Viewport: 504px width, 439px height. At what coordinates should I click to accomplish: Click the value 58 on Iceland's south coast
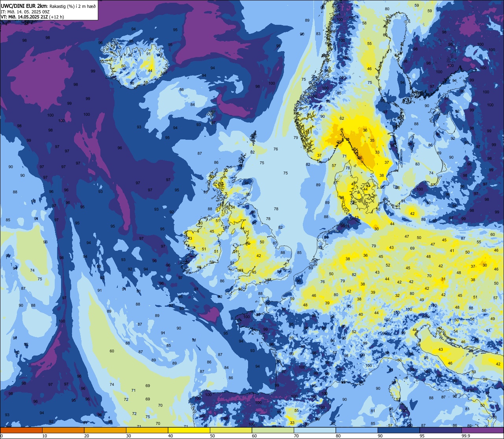click(x=146, y=83)
